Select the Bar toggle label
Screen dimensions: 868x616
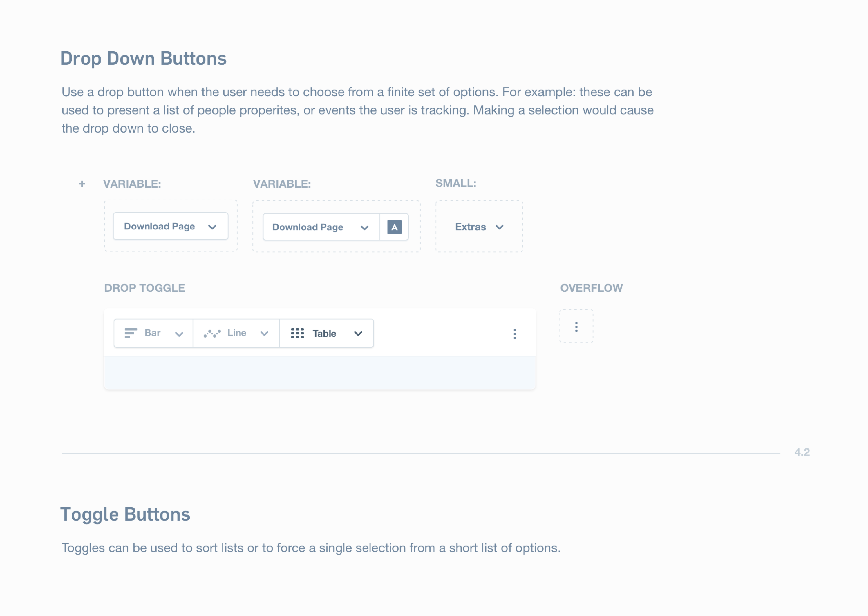click(153, 333)
